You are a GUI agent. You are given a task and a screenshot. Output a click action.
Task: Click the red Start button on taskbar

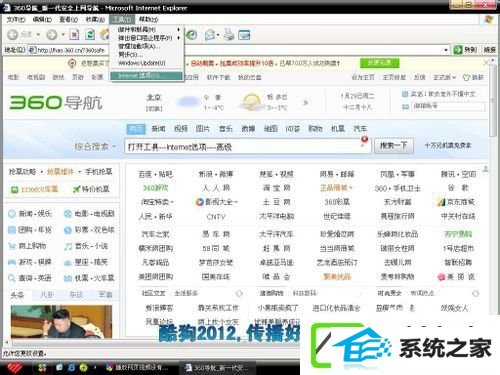[x=14, y=368]
